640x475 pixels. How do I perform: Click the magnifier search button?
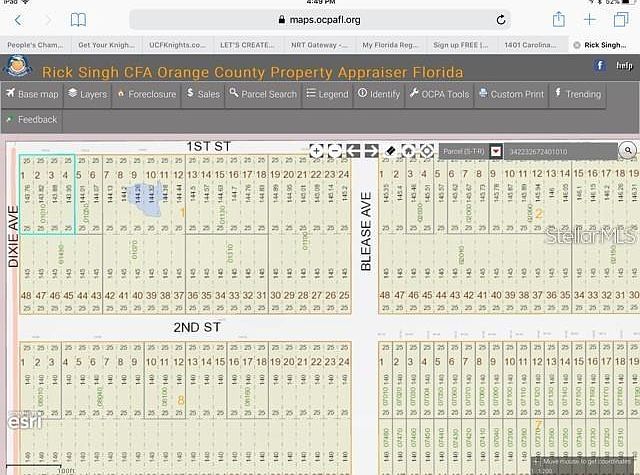[628, 151]
